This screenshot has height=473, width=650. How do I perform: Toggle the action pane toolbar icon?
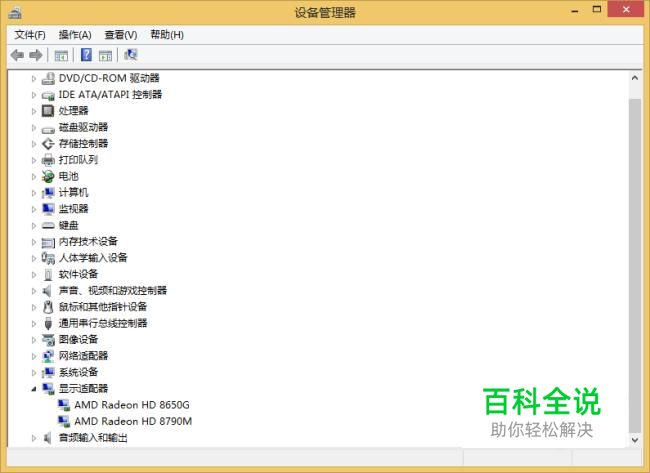(105, 55)
